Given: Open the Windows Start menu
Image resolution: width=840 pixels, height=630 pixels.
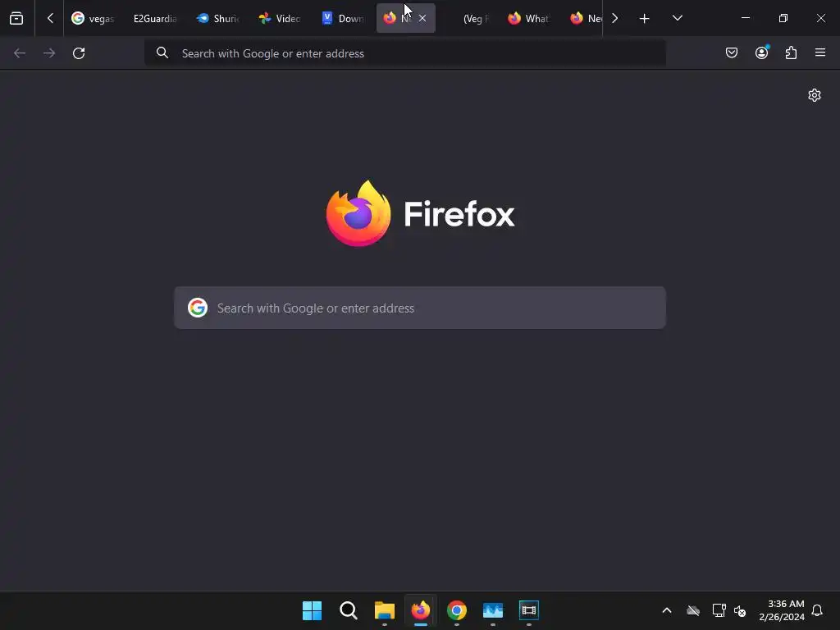Looking at the screenshot, I should coord(313,610).
